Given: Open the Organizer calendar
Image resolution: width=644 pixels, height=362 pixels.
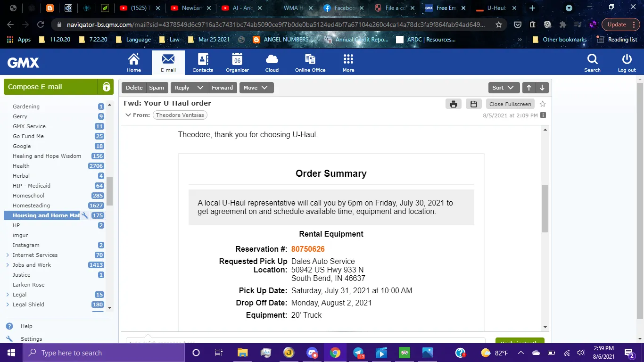Looking at the screenshot, I should click(x=237, y=62).
